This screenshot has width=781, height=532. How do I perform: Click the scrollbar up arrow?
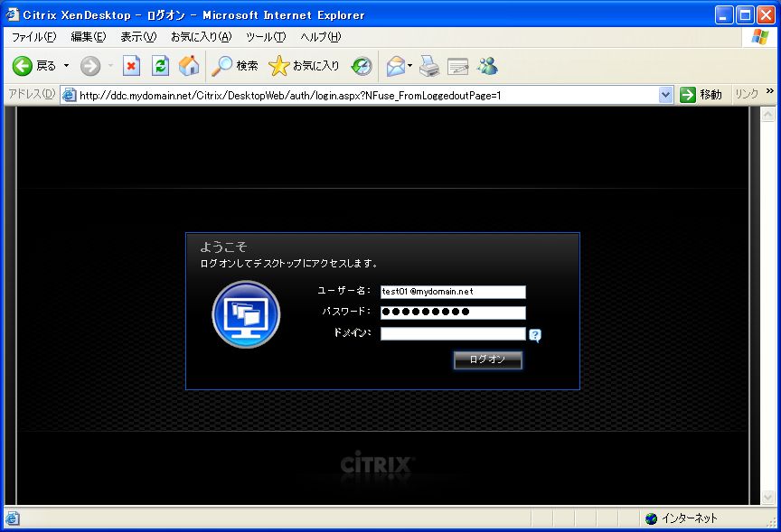coord(767,115)
